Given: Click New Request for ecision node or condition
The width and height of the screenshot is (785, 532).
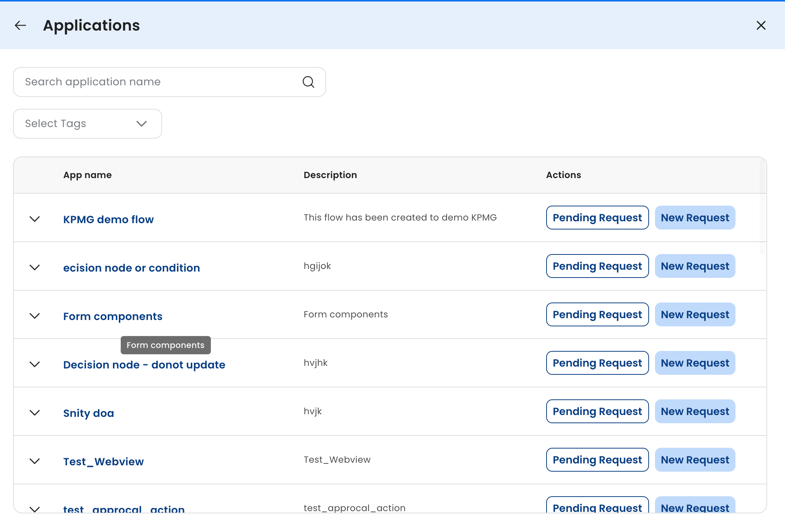Looking at the screenshot, I should 695,266.
